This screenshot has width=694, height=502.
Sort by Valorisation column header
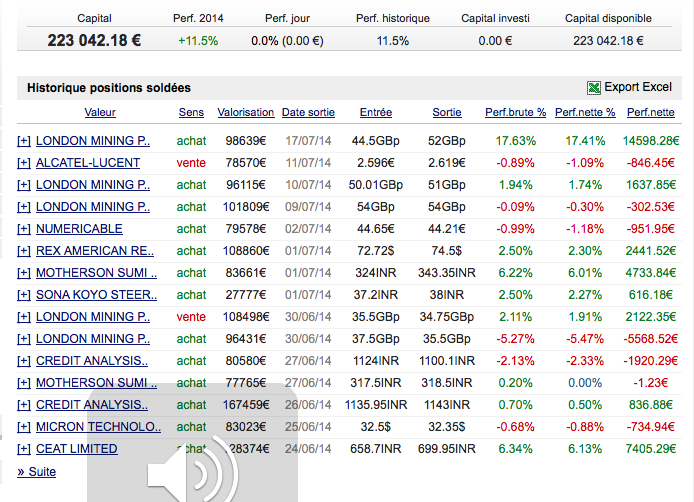pos(246,112)
